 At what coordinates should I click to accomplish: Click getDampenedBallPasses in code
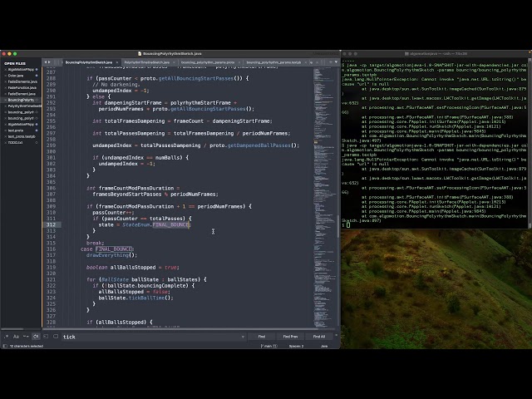point(259,145)
